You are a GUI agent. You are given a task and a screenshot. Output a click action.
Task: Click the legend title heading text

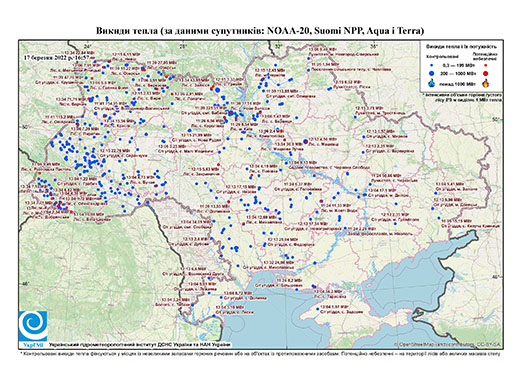(462, 46)
